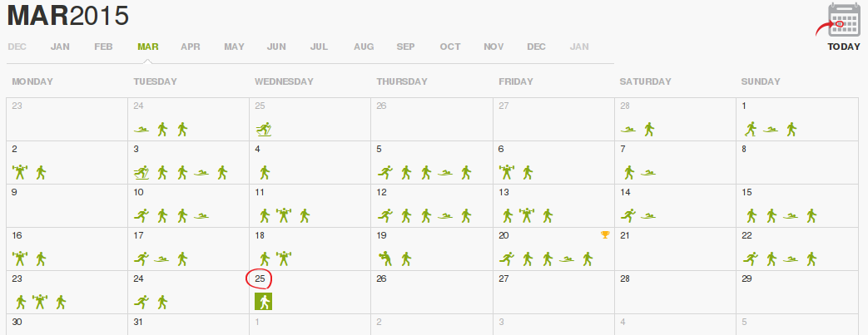Click the first workout icon on March 19

385,259
